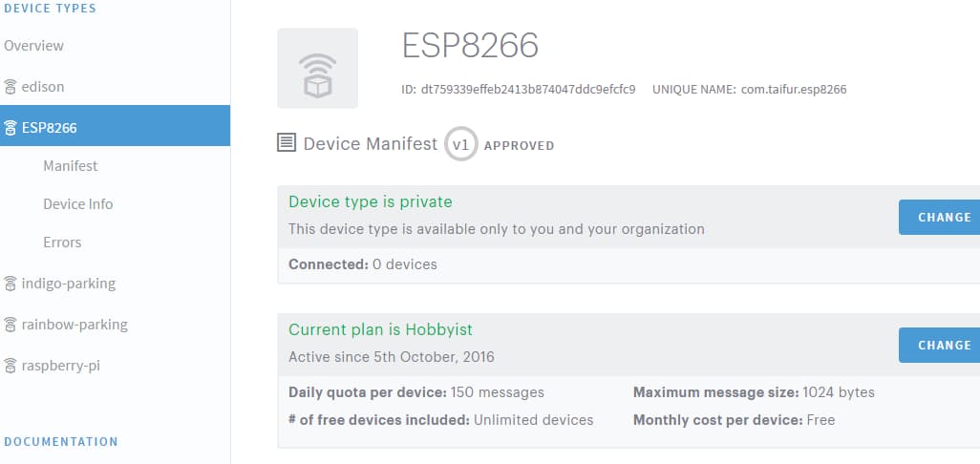
Task: Open the Manifest sub-item under ESP8266
Action: (x=70, y=166)
